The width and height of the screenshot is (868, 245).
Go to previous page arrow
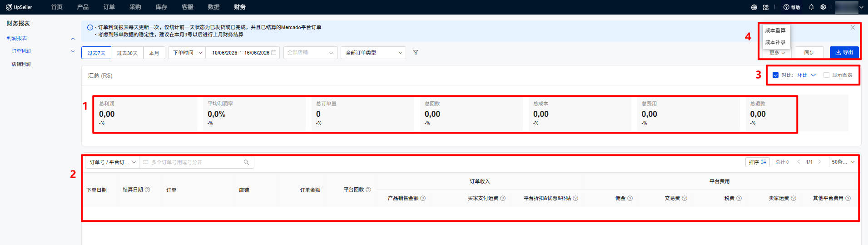(x=799, y=162)
